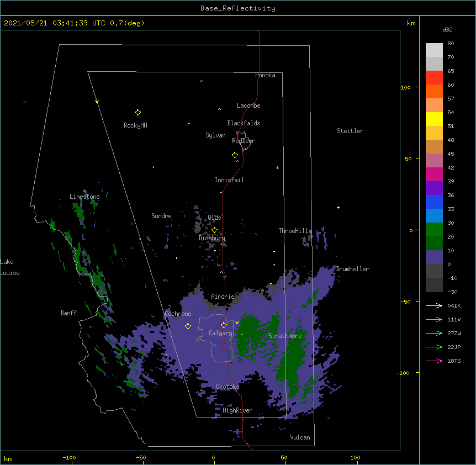Click the white asterisk marker east of Innisfail
This screenshot has height=465, width=476.
tap(277, 167)
